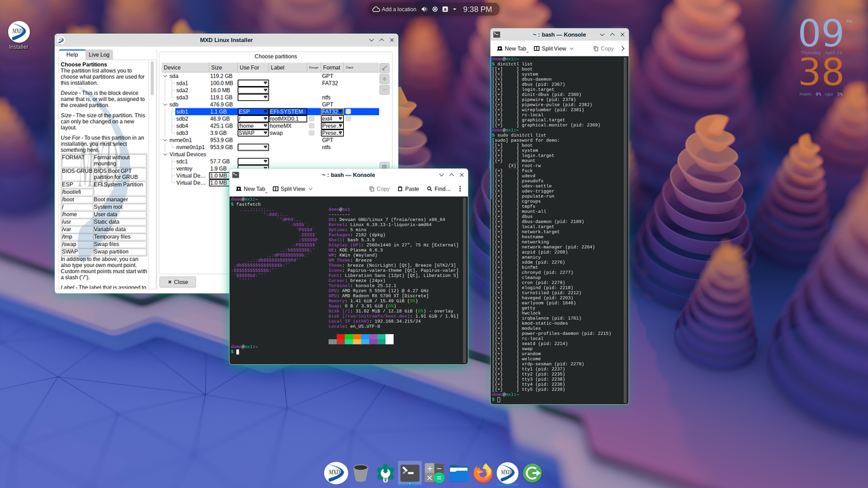Click the Size column header
This screenshot has width=868, height=488.
(x=223, y=68)
